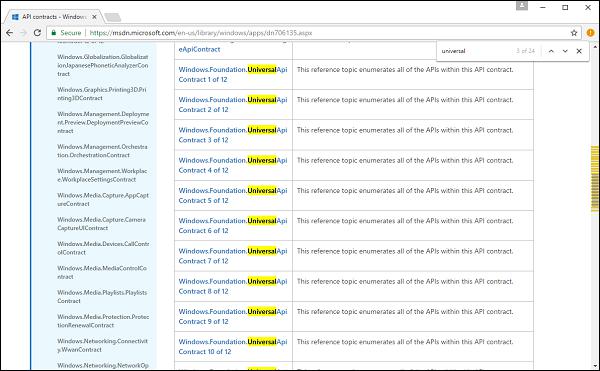Jump to next find result arrow
This screenshot has width=600, height=371.
(565, 51)
